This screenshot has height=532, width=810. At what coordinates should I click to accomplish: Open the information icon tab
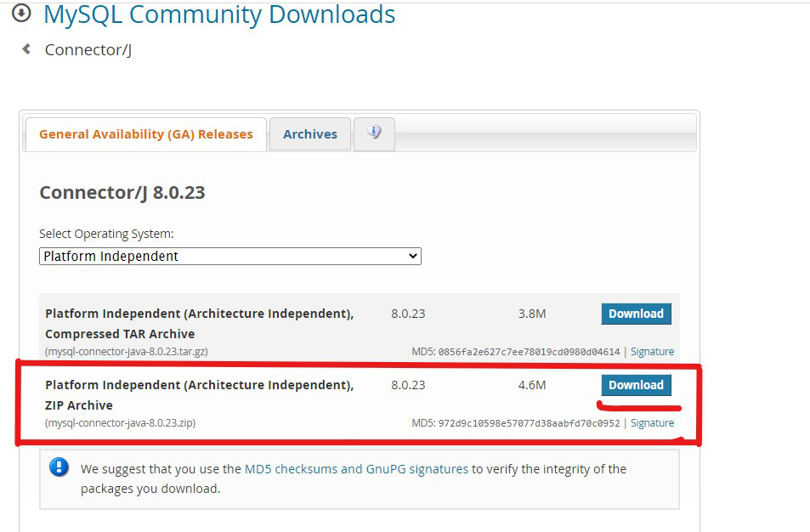(374, 133)
